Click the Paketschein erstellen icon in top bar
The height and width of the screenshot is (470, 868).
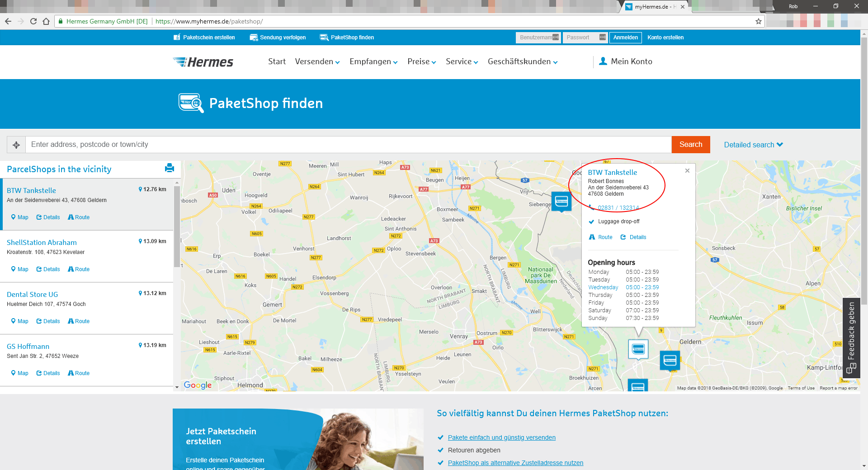tap(177, 37)
